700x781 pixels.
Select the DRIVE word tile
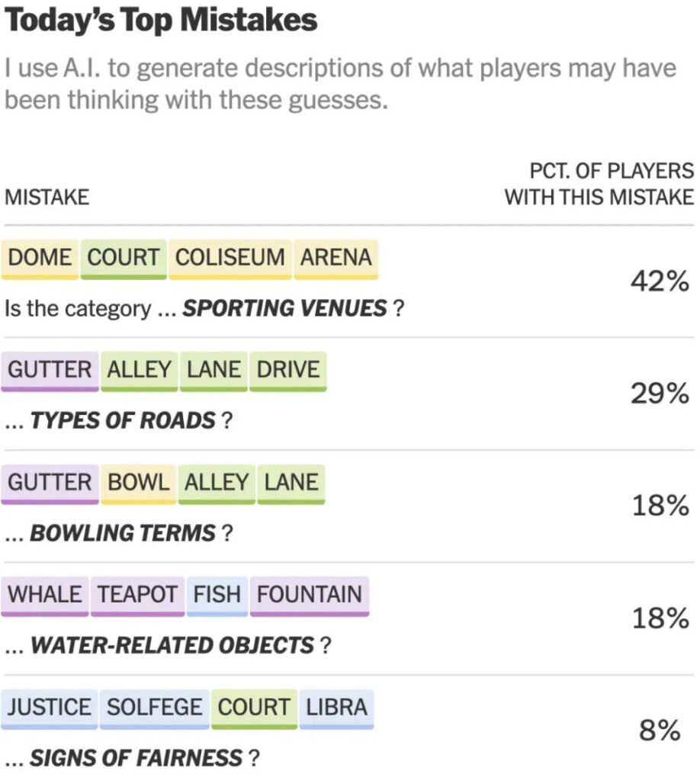pos(288,371)
